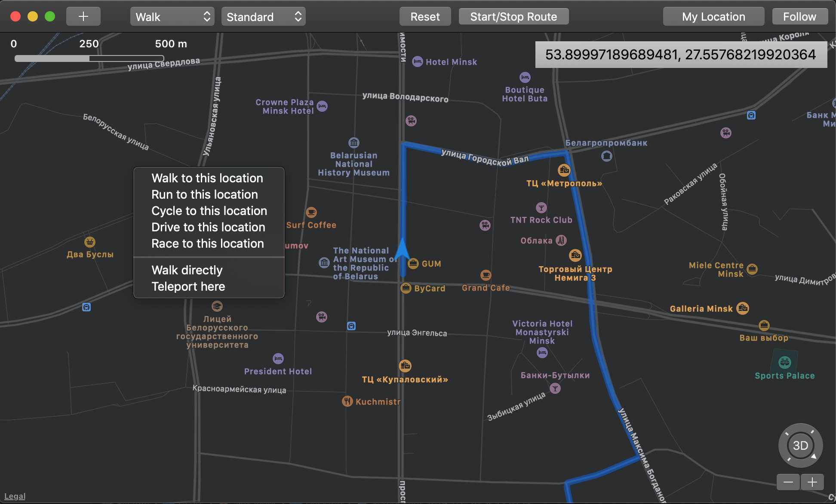Viewport: 836px width, 504px height.
Task: Click the Start/Stop Route button
Action: pyautogui.click(x=513, y=17)
